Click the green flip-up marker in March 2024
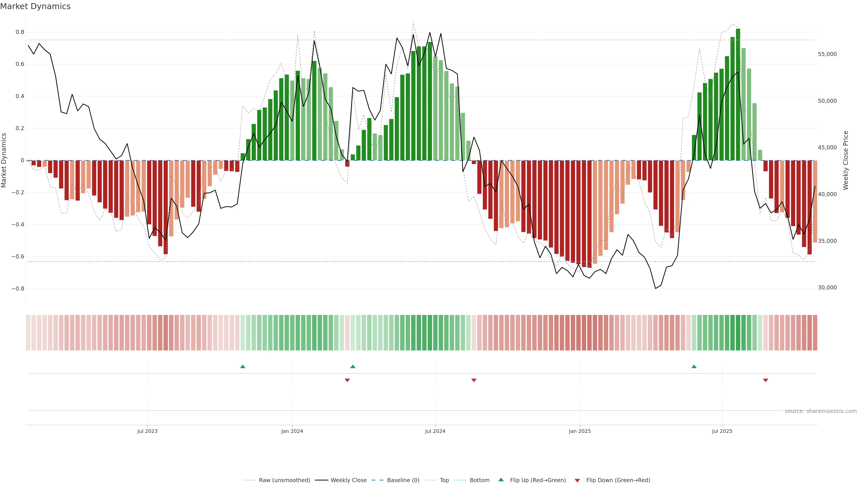868x488 pixels. click(x=353, y=366)
